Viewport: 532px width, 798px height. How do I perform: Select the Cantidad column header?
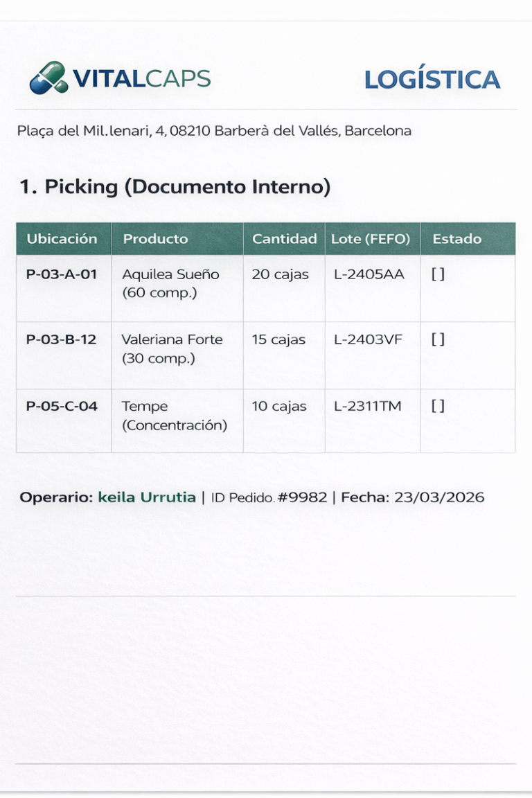284,239
